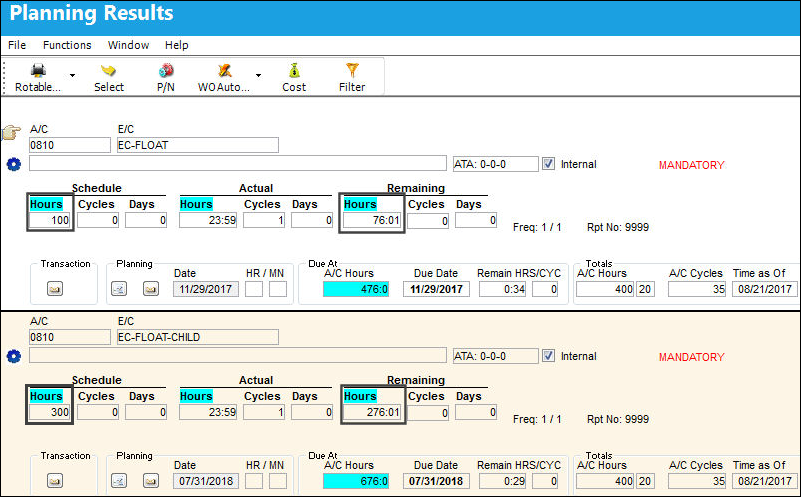Open the Cost money bag icon
Viewport: 801px width, 497px height.
[294, 70]
